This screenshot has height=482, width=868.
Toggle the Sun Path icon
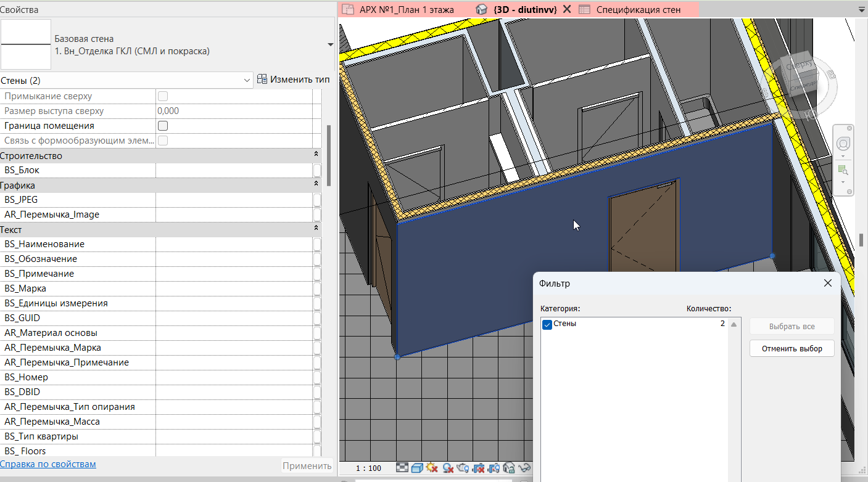point(432,468)
